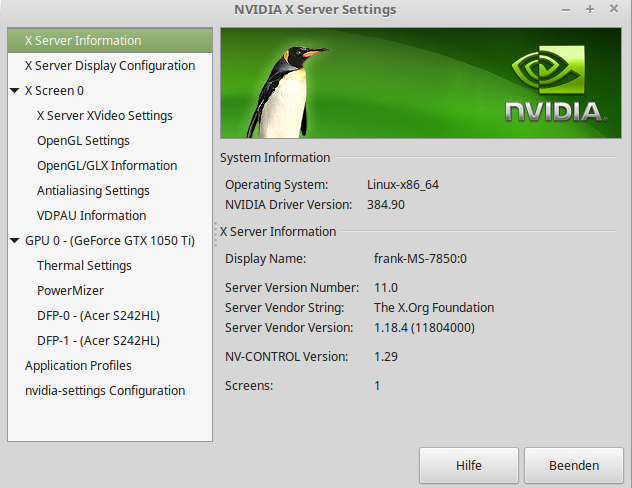Image resolution: width=632 pixels, height=488 pixels.
Task: Click the penguin image in banner
Action: point(287,92)
